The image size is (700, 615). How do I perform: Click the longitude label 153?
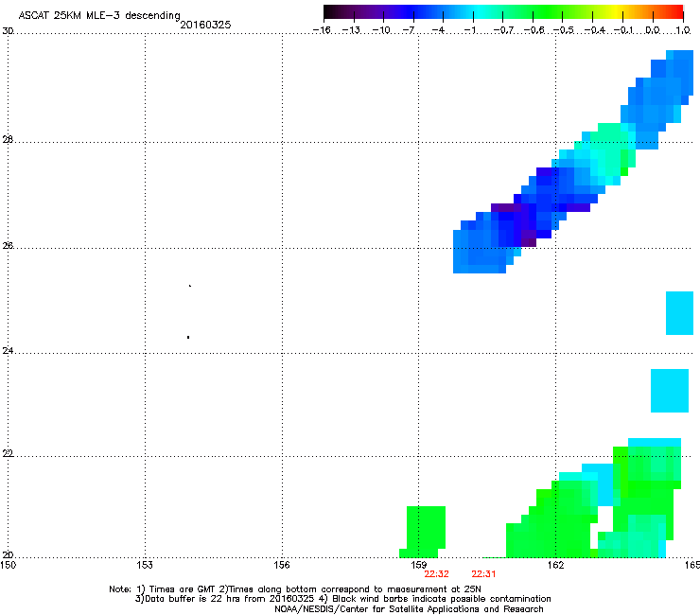[x=145, y=565]
